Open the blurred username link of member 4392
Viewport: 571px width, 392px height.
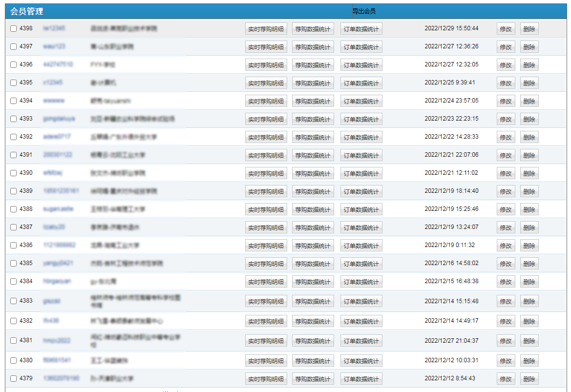point(57,137)
